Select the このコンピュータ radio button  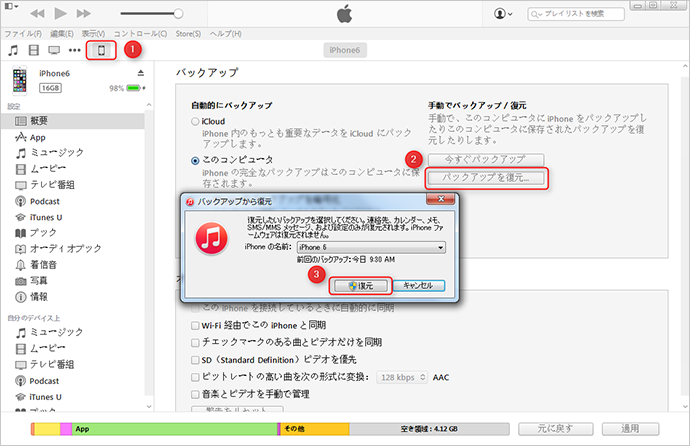click(195, 161)
